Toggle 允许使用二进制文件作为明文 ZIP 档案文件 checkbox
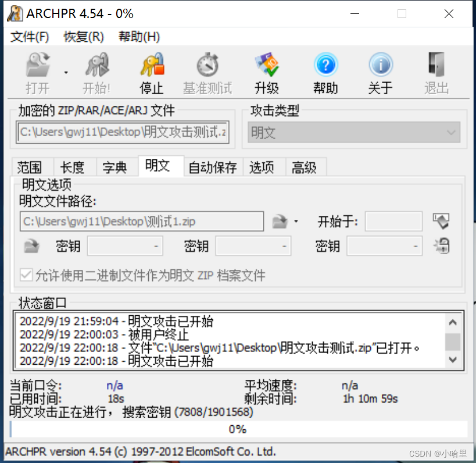This screenshot has height=463, width=476. pos(26,275)
